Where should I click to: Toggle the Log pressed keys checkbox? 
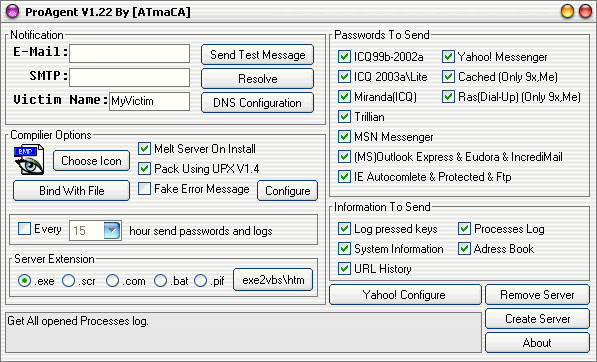click(x=344, y=228)
